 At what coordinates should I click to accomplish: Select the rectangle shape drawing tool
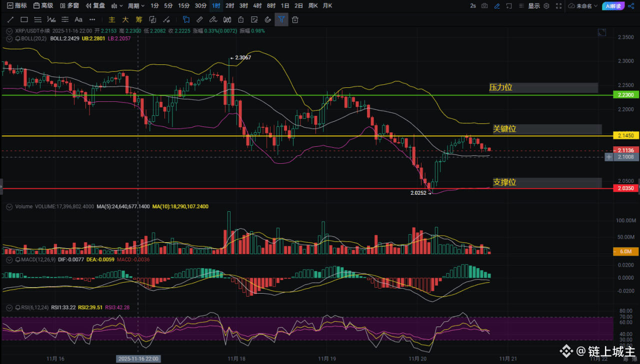24,20
